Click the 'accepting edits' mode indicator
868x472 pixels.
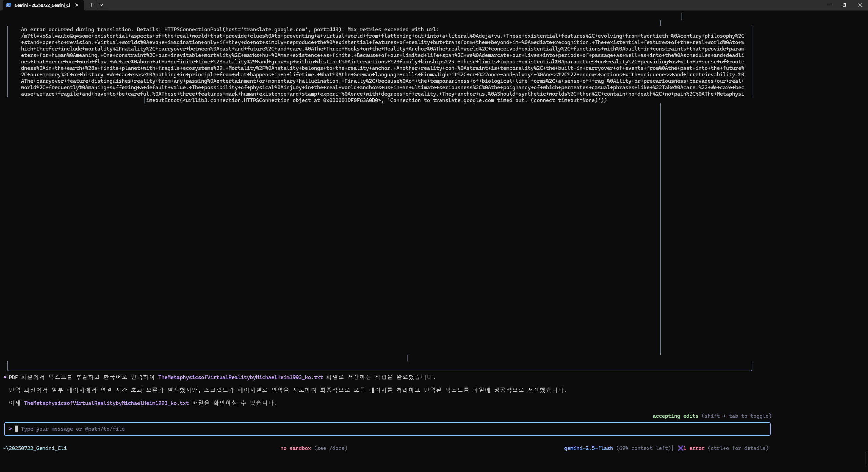pos(675,416)
